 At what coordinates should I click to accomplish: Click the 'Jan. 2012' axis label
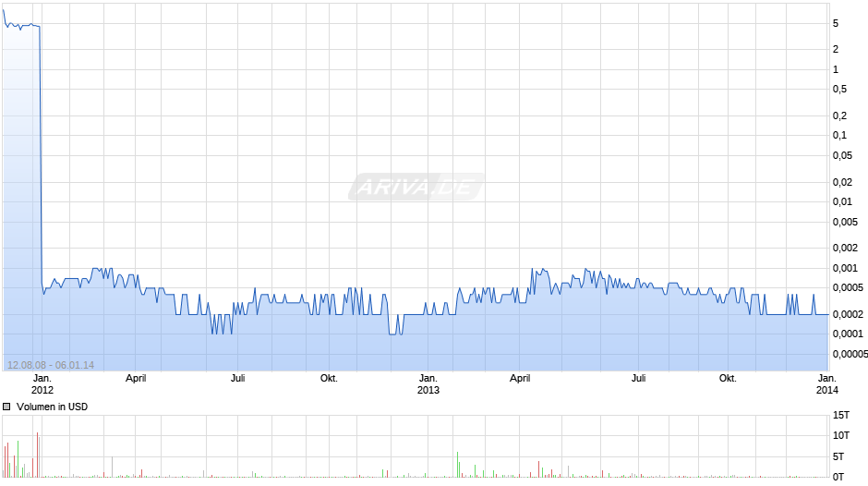pyautogui.click(x=42, y=384)
